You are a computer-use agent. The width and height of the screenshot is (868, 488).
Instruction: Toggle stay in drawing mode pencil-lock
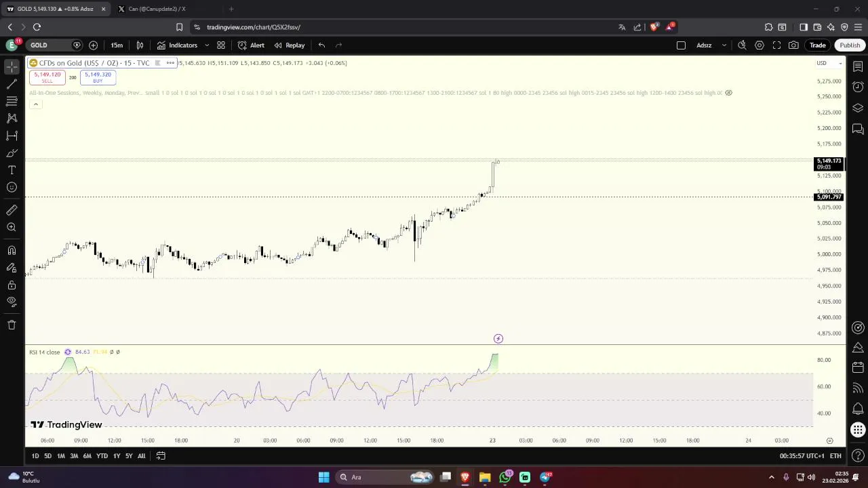coord(12,267)
